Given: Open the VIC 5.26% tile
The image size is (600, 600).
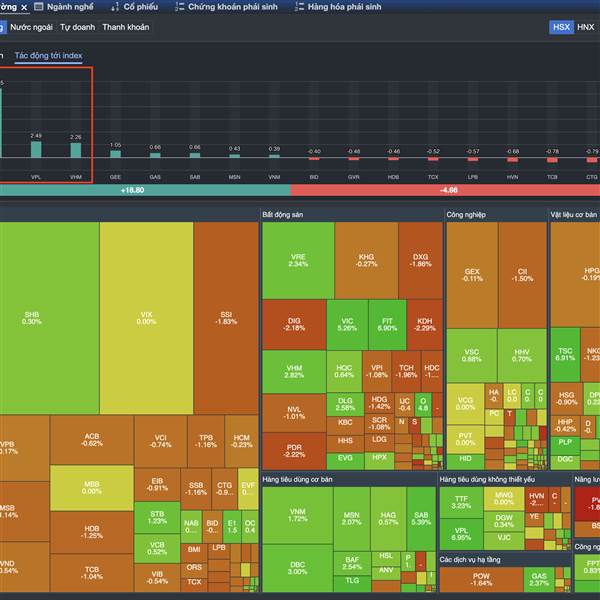Looking at the screenshot, I should click(347, 324).
